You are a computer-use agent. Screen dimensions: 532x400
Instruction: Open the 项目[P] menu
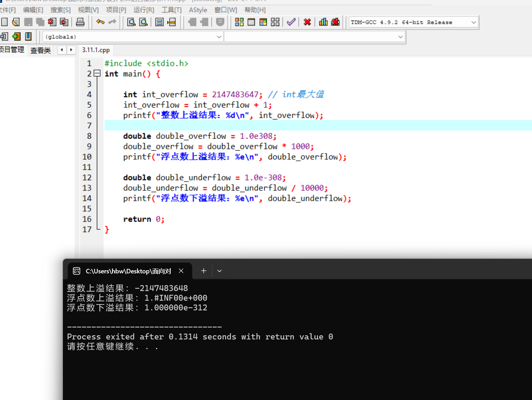pos(116,10)
